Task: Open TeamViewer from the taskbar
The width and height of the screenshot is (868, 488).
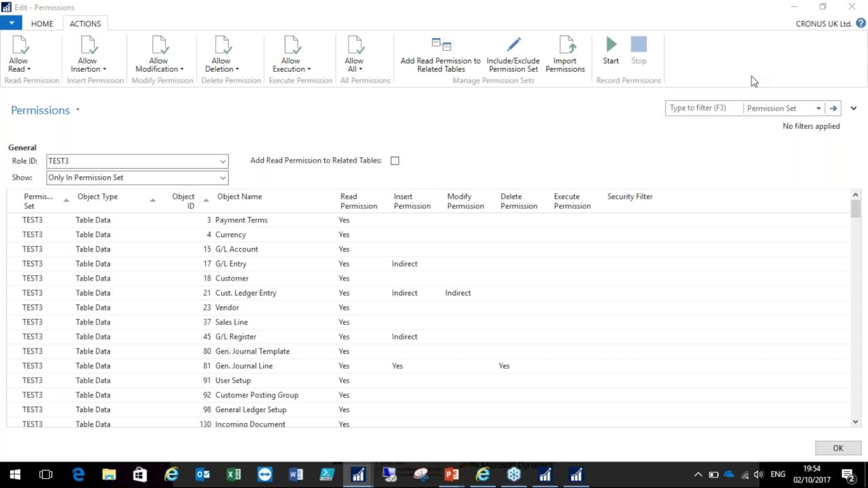Action: pyautogui.click(x=264, y=474)
